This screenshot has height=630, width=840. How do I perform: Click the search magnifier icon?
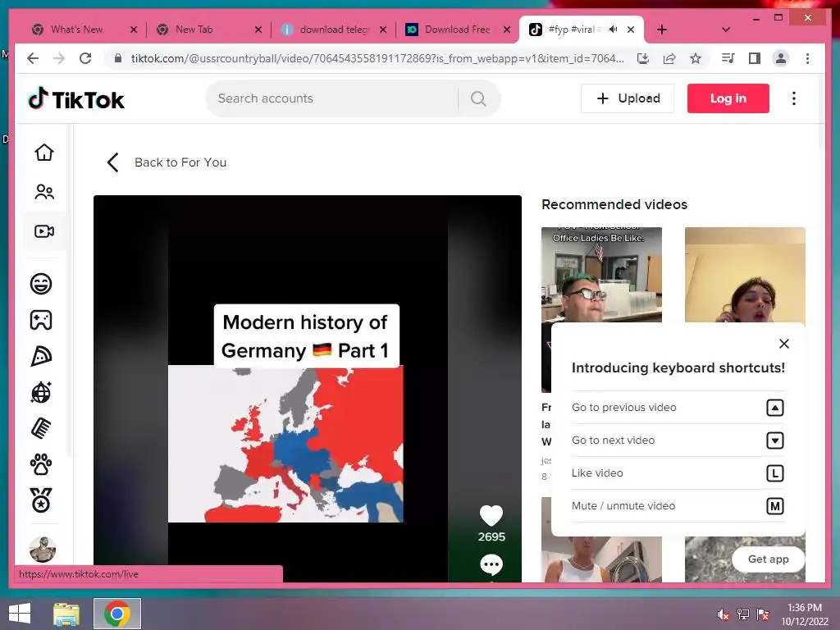point(478,98)
